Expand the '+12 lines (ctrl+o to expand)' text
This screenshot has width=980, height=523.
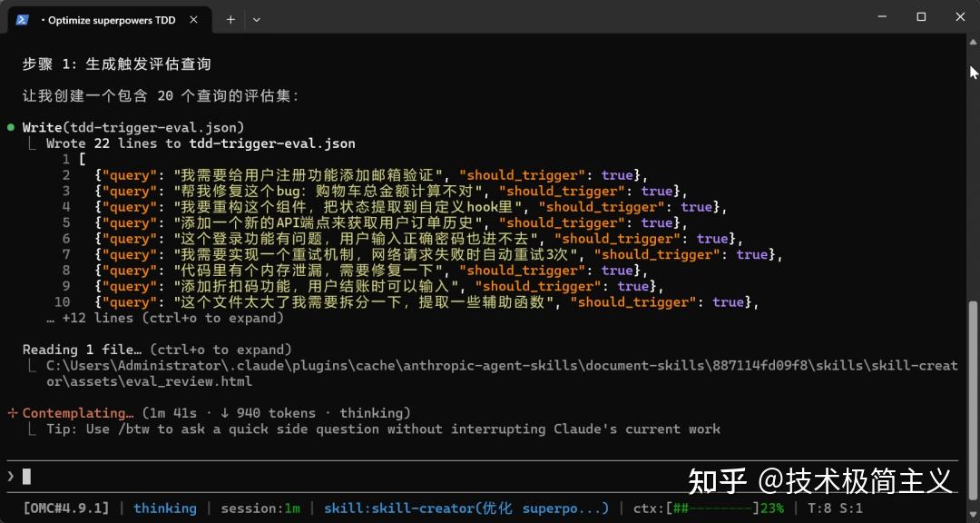pos(165,318)
